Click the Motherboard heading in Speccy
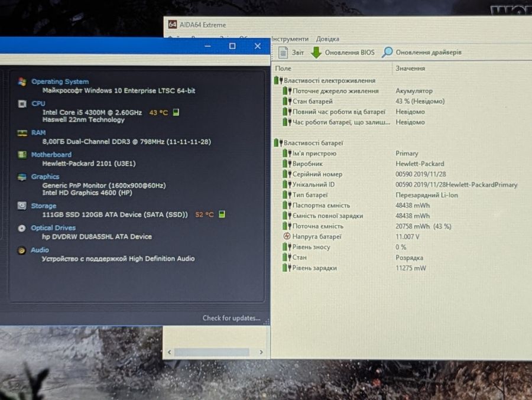 click(x=51, y=155)
